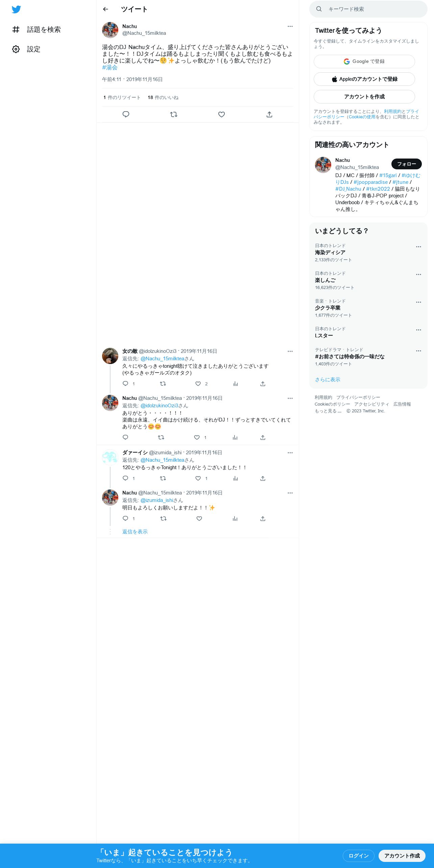Open view stats icon on 女の敵 reply
Viewport: 434px width, 868px height.
(x=236, y=384)
